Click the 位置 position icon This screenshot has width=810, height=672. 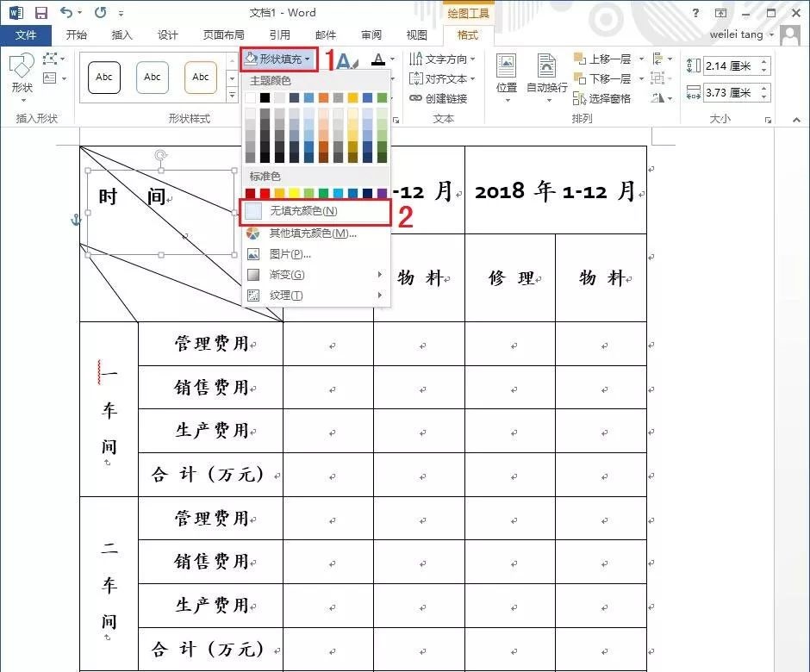click(507, 73)
